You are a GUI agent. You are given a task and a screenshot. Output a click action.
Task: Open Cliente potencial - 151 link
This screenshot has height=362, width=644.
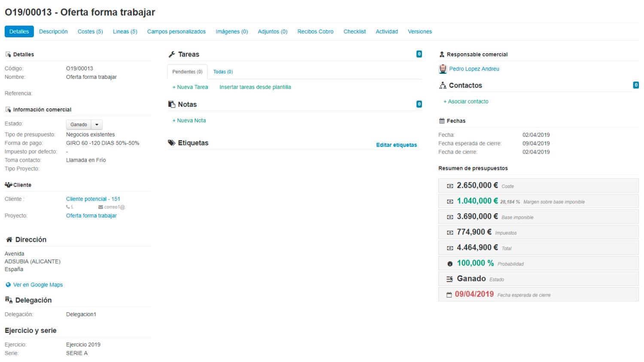93,199
